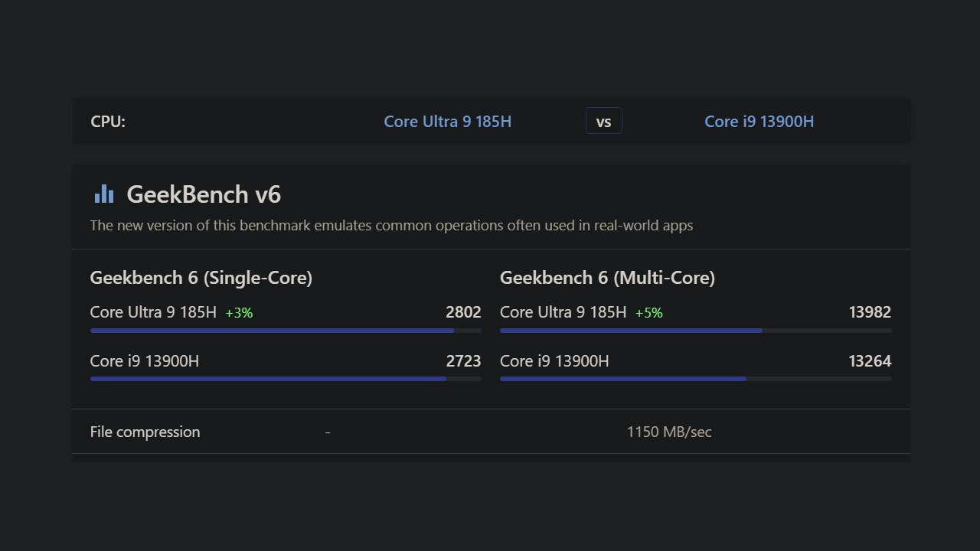
Task: Select the single-core score 2723
Action: point(463,361)
